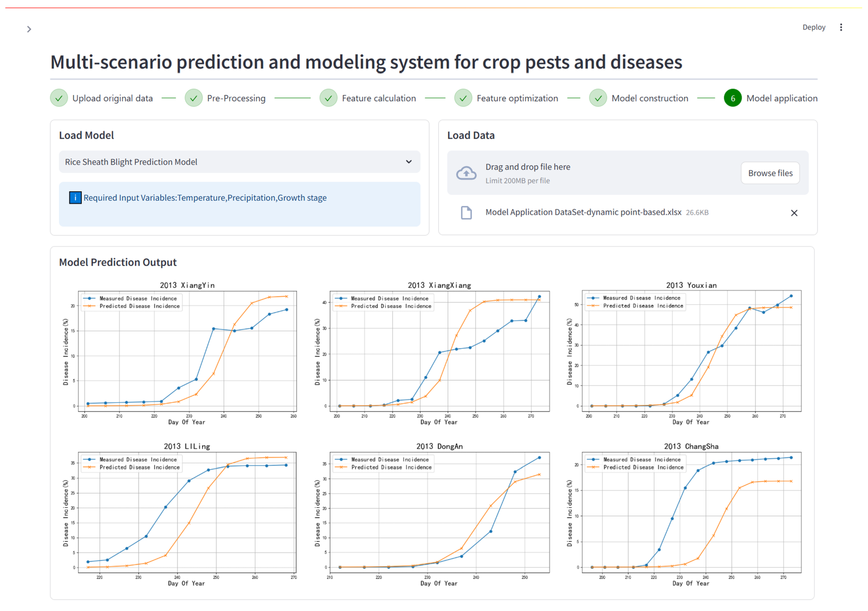Click the cloud upload icon
The height and width of the screenshot is (611, 868).
[466, 173]
